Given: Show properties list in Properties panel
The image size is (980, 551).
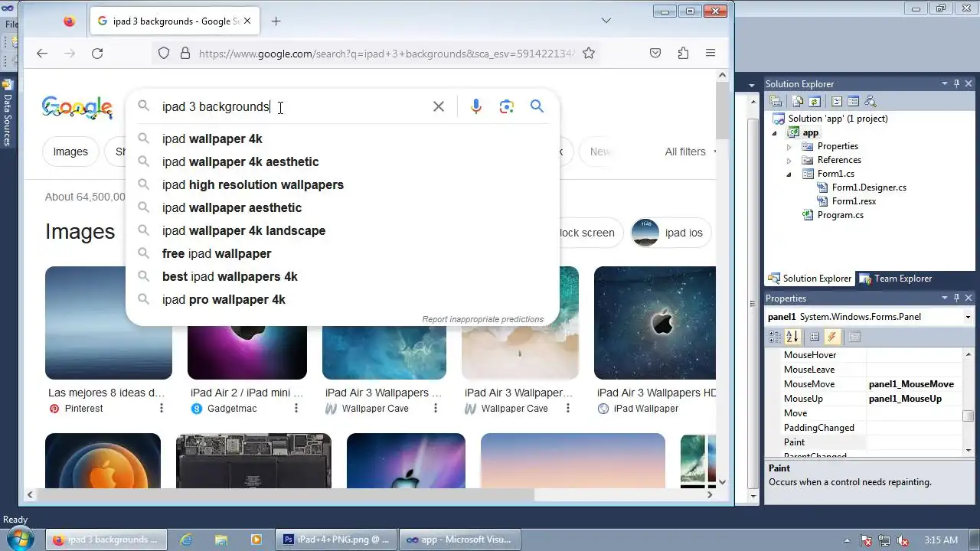Looking at the screenshot, I should point(815,337).
